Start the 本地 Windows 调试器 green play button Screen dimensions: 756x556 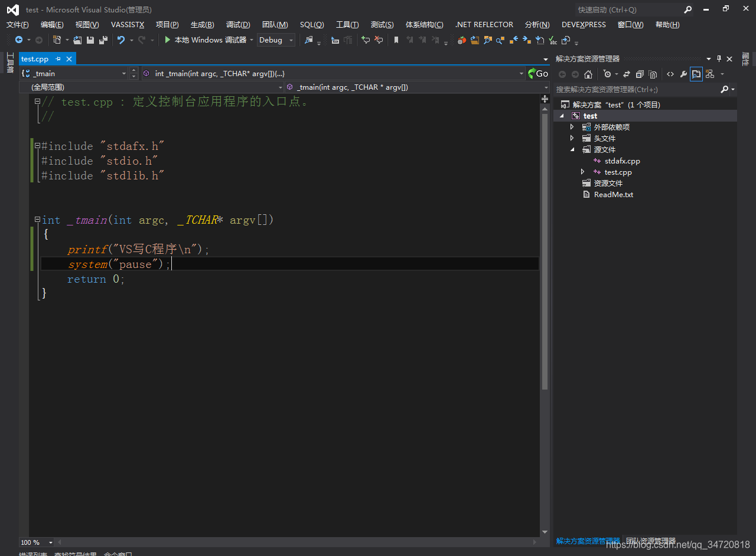point(168,40)
